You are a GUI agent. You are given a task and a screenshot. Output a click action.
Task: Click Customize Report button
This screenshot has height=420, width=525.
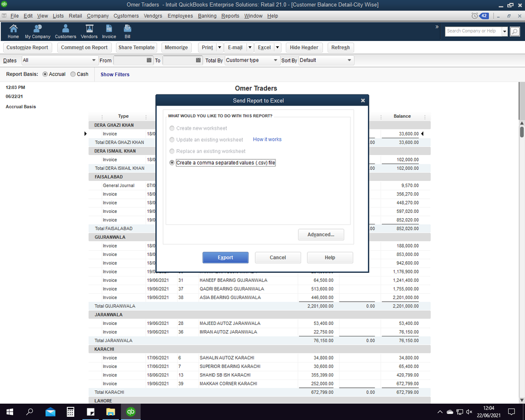27,47
